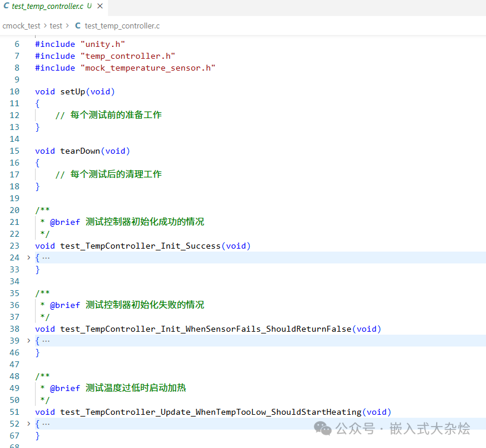Unfold the code region at line 39
This screenshot has height=448, width=486.
coord(28,341)
